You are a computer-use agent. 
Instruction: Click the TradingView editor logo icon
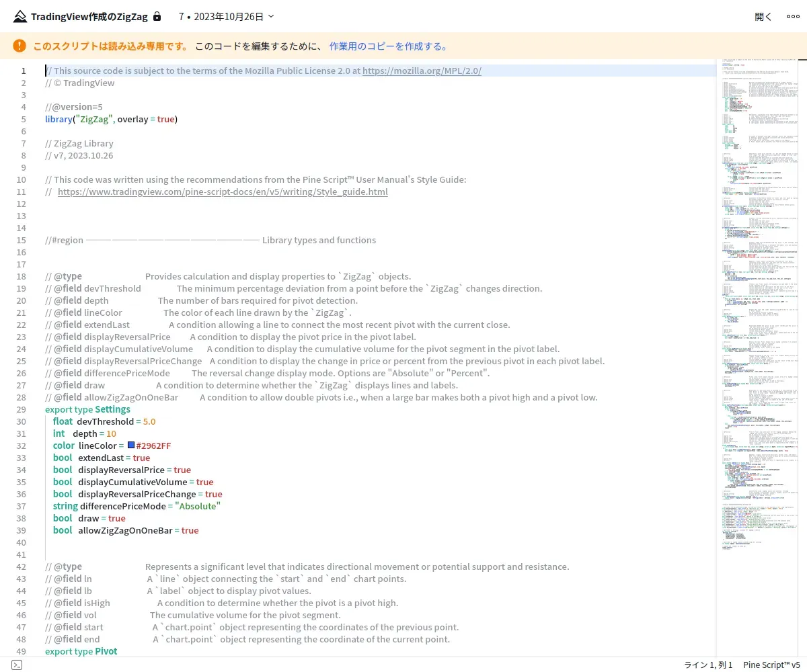[20, 16]
